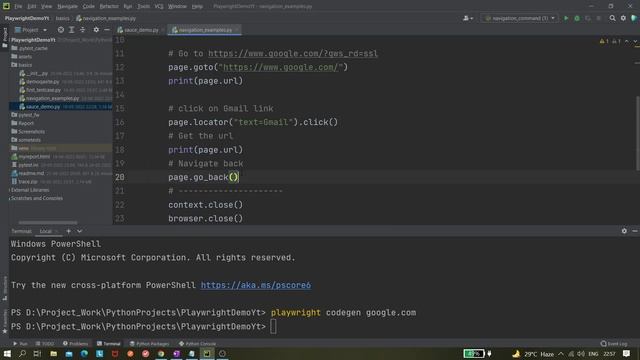Open the File menu

(x=18, y=6)
